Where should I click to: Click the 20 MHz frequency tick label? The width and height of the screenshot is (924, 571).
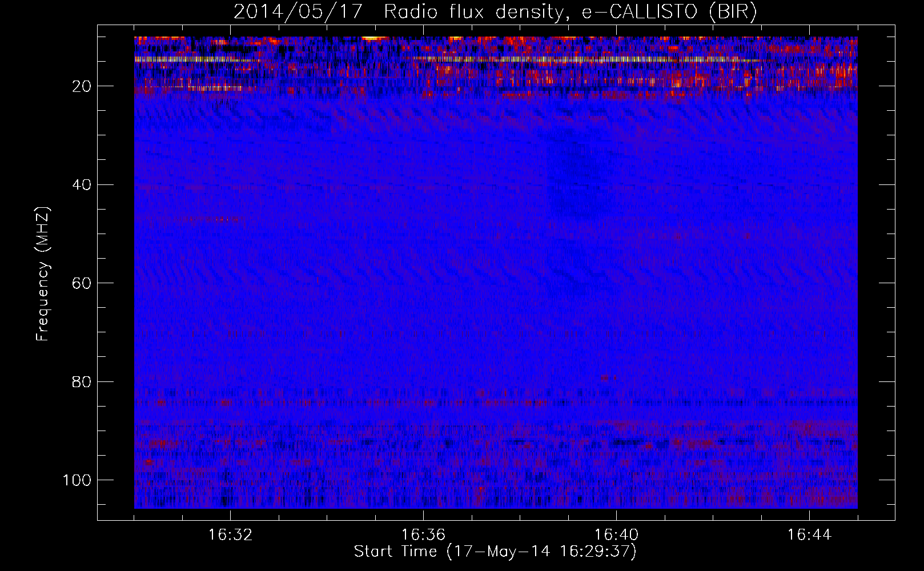tap(82, 86)
